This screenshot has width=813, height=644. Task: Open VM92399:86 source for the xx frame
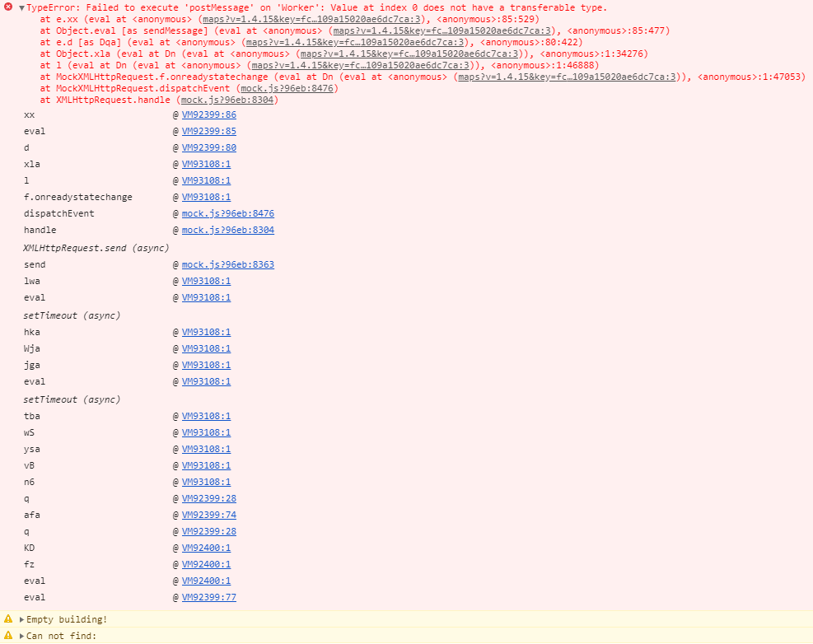pyautogui.click(x=204, y=114)
